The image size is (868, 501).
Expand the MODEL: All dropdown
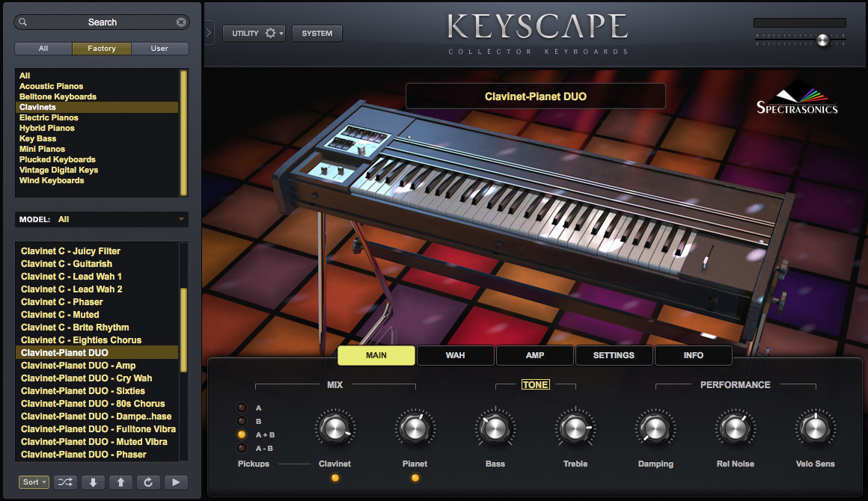101,219
